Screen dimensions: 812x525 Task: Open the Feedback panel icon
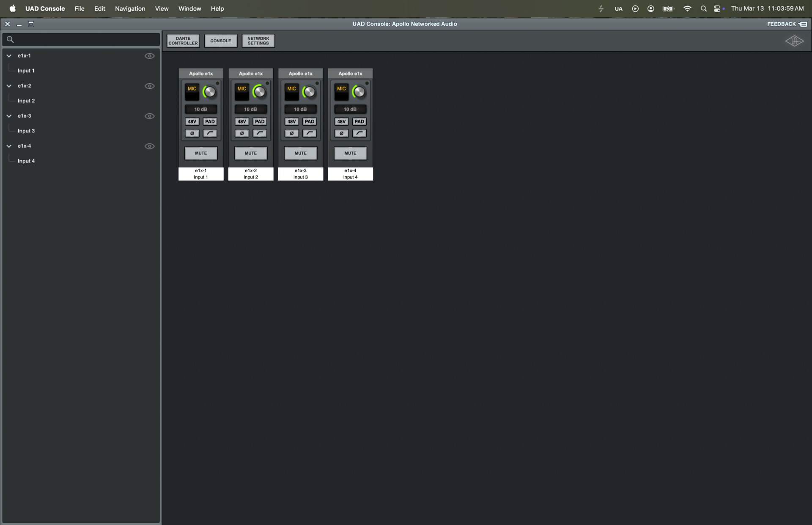pyautogui.click(x=803, y=24)
